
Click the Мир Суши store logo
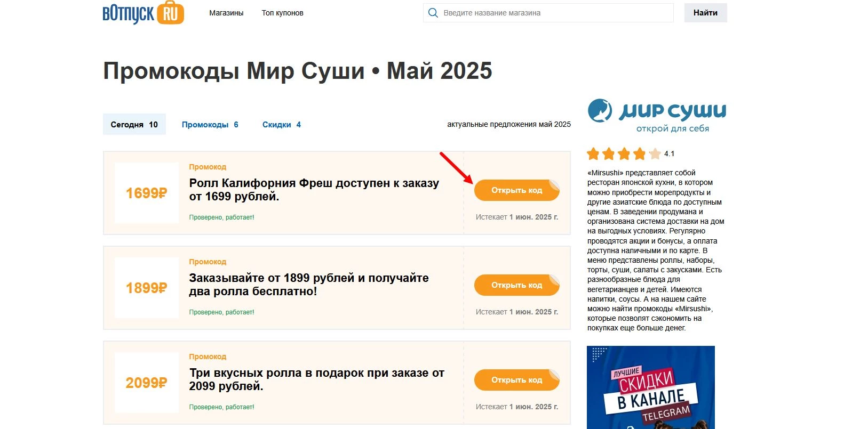click(x=657, y=115)
